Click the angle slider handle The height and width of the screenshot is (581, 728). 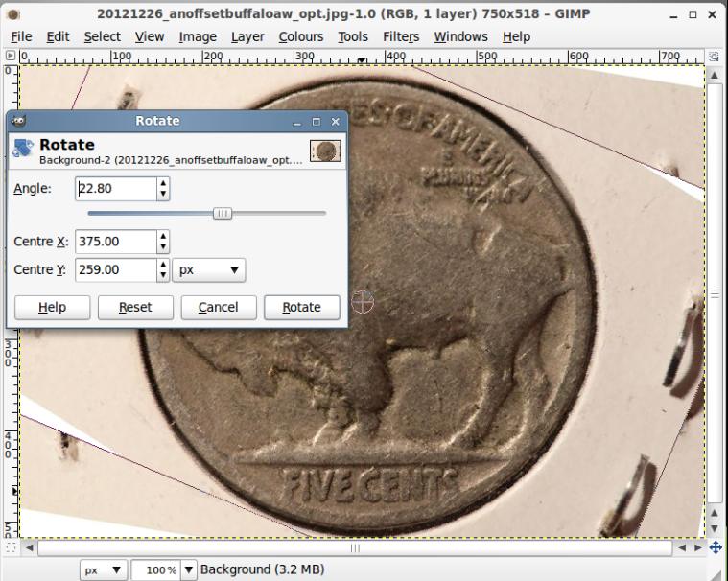tap(223, 214)
